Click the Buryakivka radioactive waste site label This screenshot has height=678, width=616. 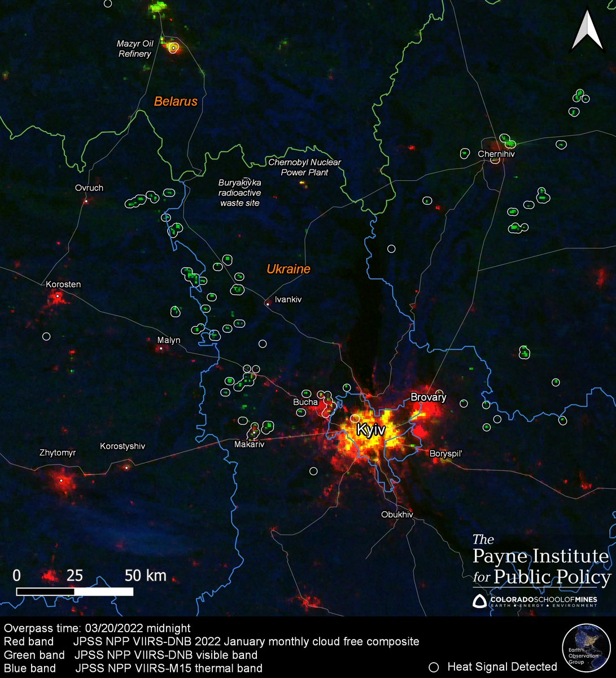[240, 193]
